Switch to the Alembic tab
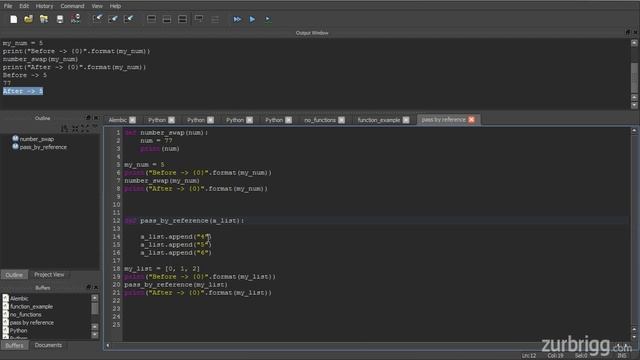Screen dimensions: 640x360 (118, 120)
